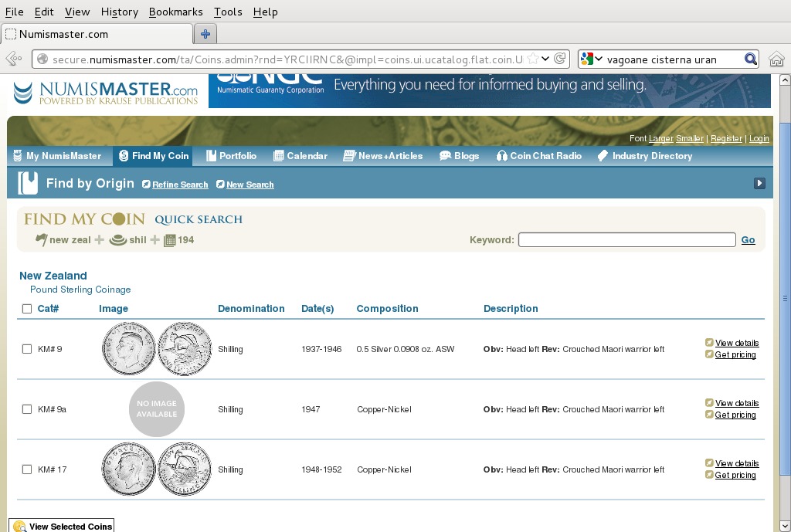Click the Go link beside Keyword field
Viewport: 791px width, 532px height.
pos(748,240)
